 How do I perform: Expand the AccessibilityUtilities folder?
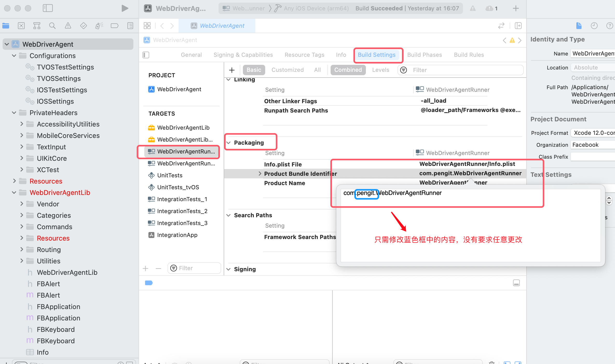click(22, 124)
